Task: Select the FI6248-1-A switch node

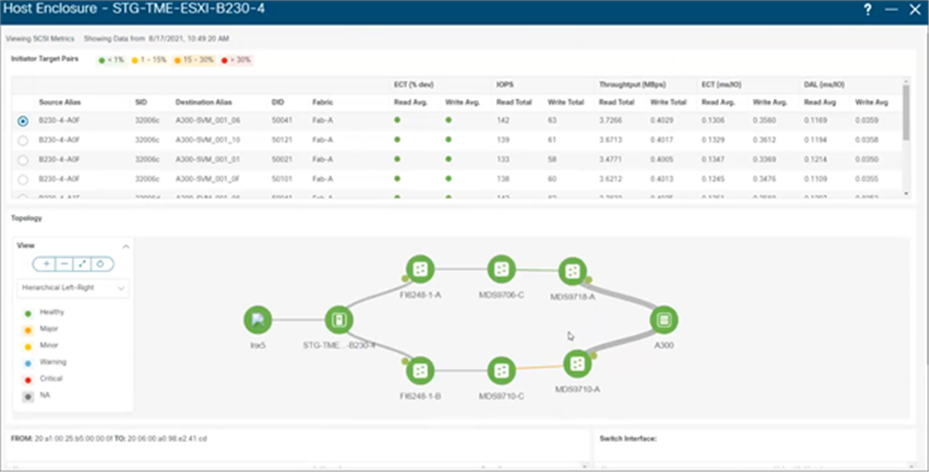Action: [x=420, y=269]
